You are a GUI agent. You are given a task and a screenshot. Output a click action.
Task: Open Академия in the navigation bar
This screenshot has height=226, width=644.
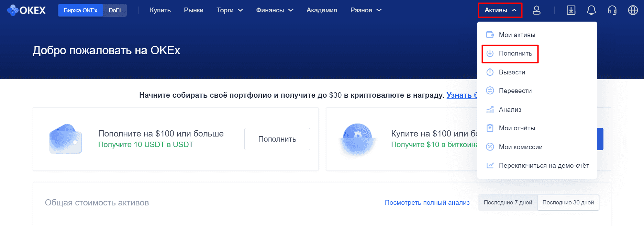(322, 10)
